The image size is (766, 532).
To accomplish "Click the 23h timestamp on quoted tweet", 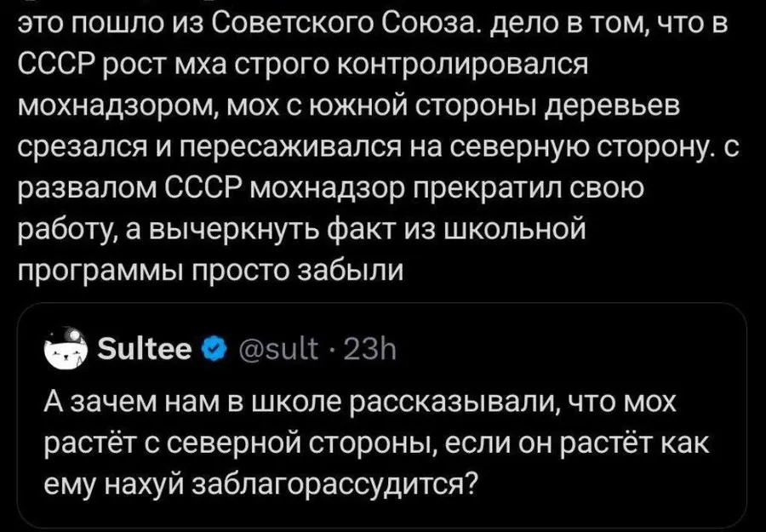I will click(370, 350).
